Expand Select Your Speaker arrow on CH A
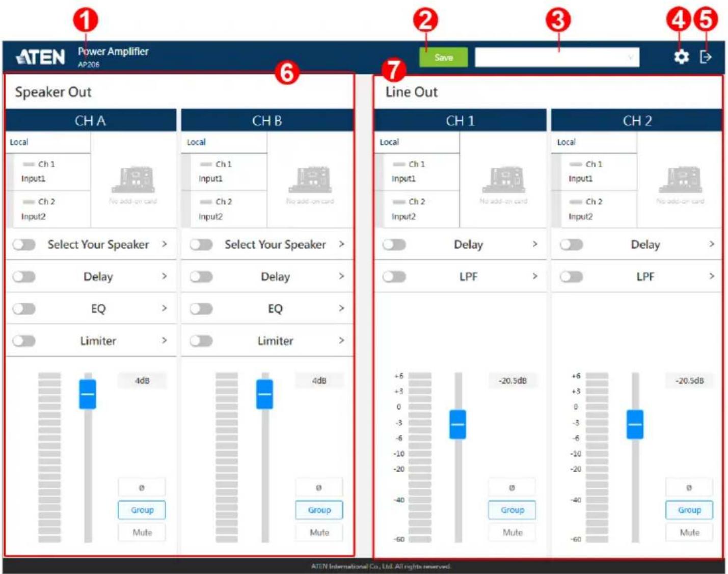728x574 pixels. click(x=164, y=244)
